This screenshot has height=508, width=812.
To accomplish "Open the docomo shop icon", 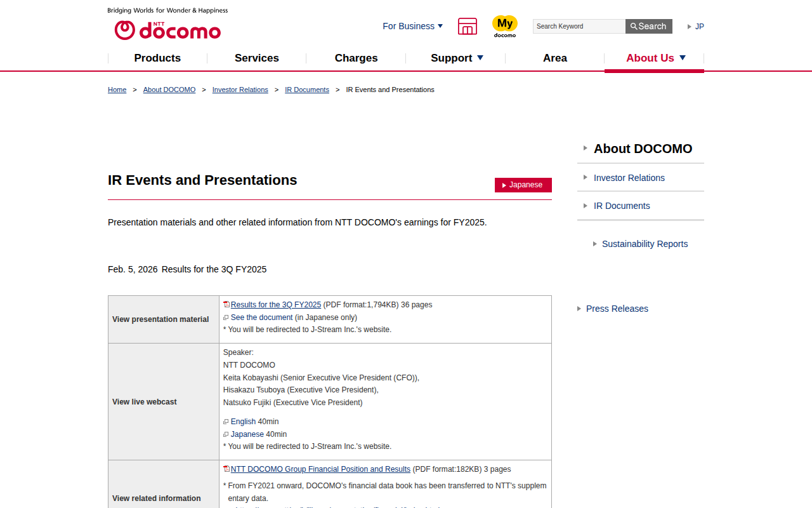I will pos(468,27).
